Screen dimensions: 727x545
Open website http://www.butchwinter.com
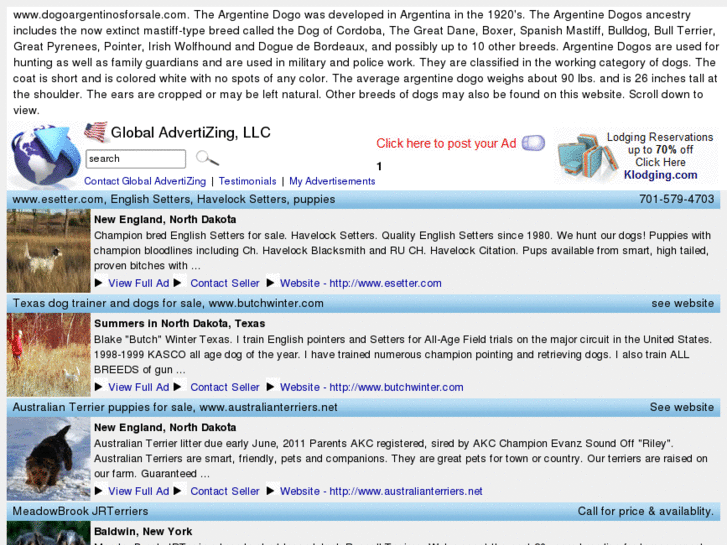(x=372, y=387)
